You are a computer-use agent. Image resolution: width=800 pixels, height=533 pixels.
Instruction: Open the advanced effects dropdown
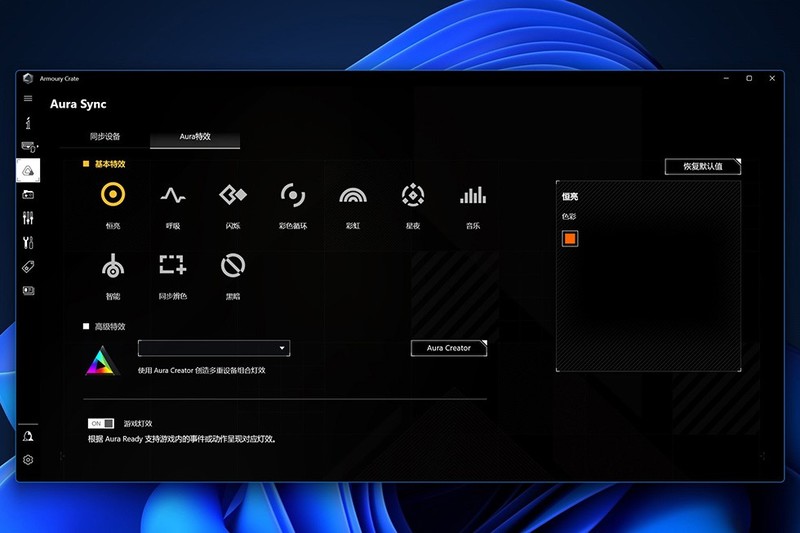[214, 348]
